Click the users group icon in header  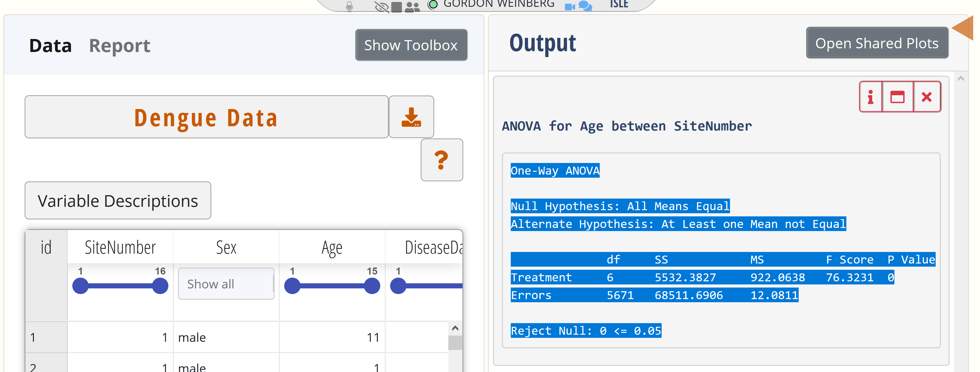click(412, 7)
